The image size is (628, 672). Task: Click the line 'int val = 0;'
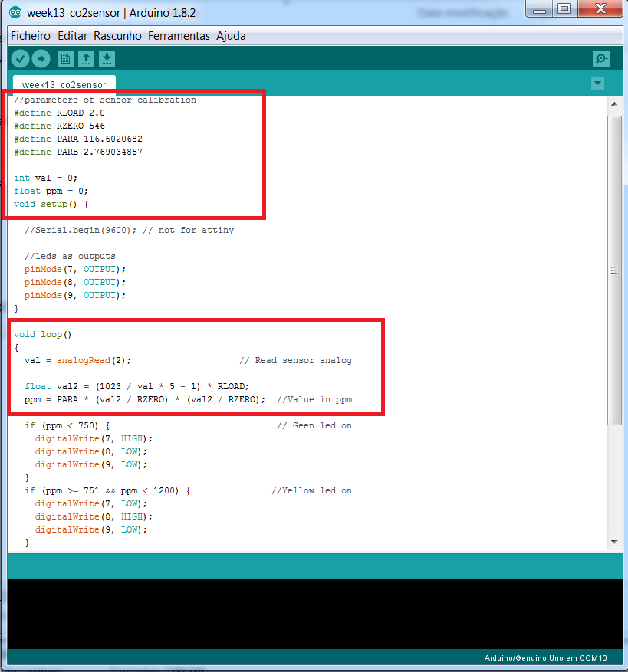pos(45,178)
